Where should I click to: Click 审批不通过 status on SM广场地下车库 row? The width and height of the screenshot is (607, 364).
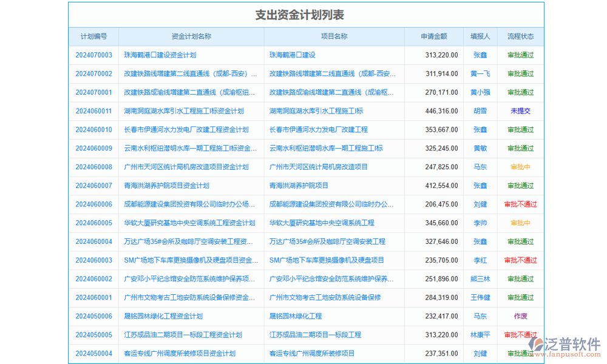520,260
